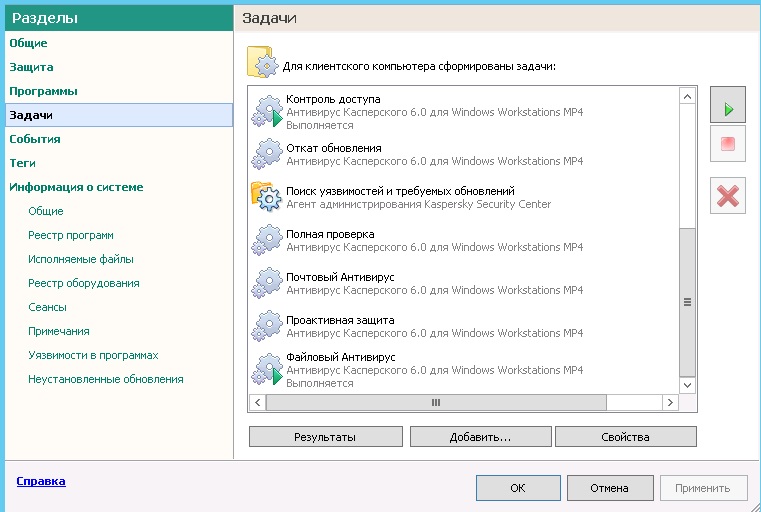Click the red Stop task button
The height and width of the screenshot is (512, 761).
coord(728,144)
